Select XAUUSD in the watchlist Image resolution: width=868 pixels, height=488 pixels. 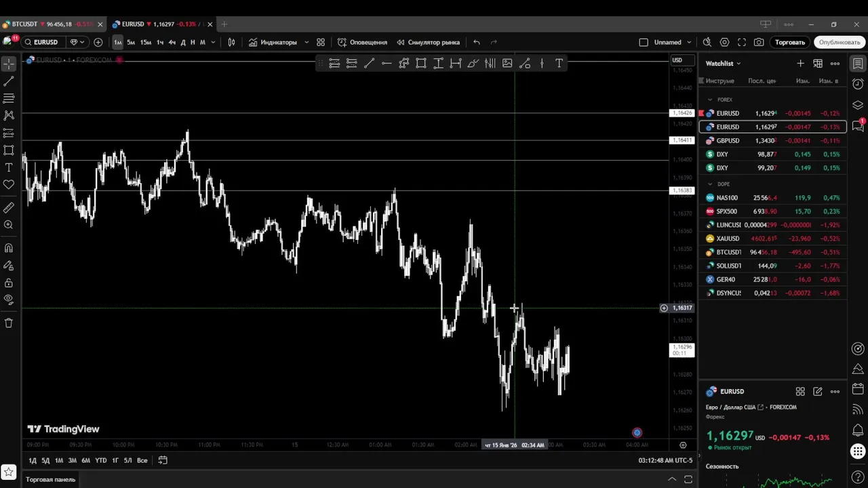tap(773, 239)
